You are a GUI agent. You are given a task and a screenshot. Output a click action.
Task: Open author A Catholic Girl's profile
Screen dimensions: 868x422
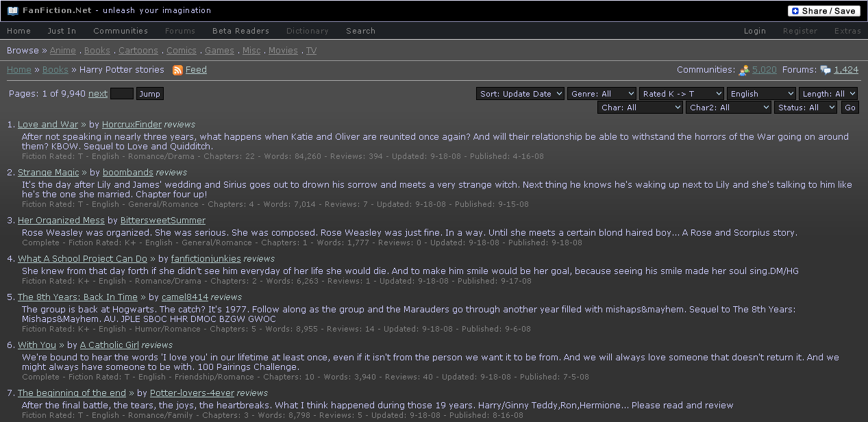pyautogui.click(x=110, y=345)
